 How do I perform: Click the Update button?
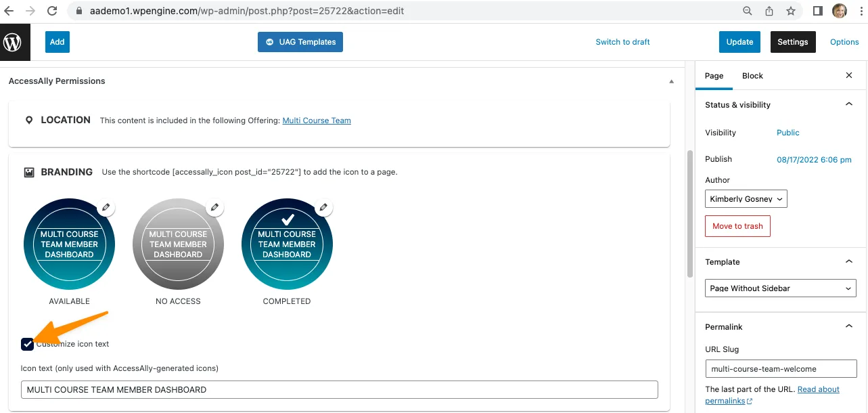tap(739, 42)
